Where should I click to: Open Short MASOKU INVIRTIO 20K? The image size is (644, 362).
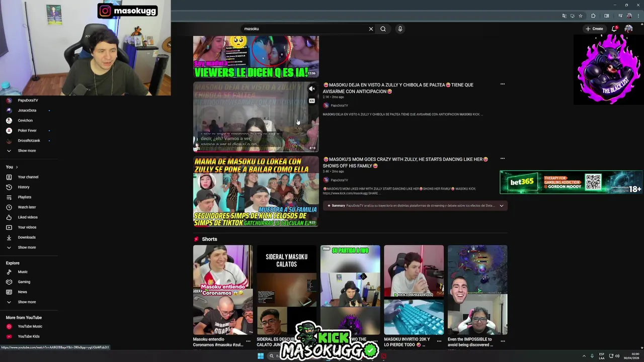point(414,290)
